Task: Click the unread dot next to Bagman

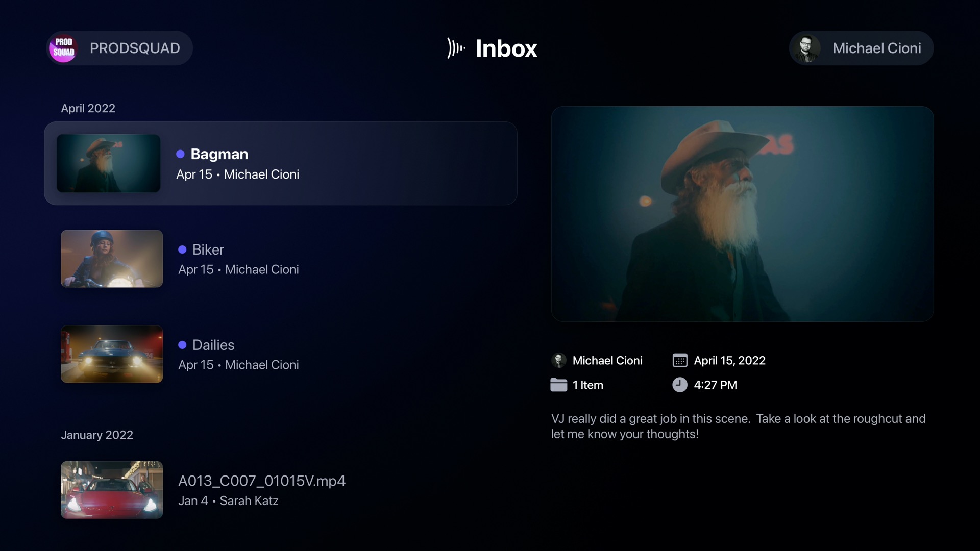Action: click(x=180, y=154)
